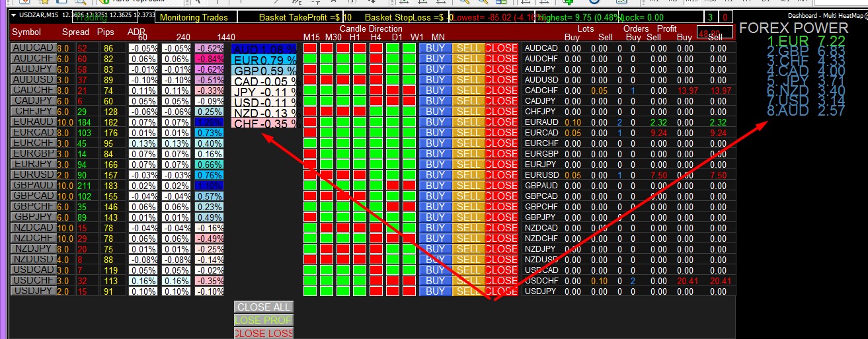Click SELL in the AUDCAD row
This screenshot has height=339, width=868.
coord(468,48)
